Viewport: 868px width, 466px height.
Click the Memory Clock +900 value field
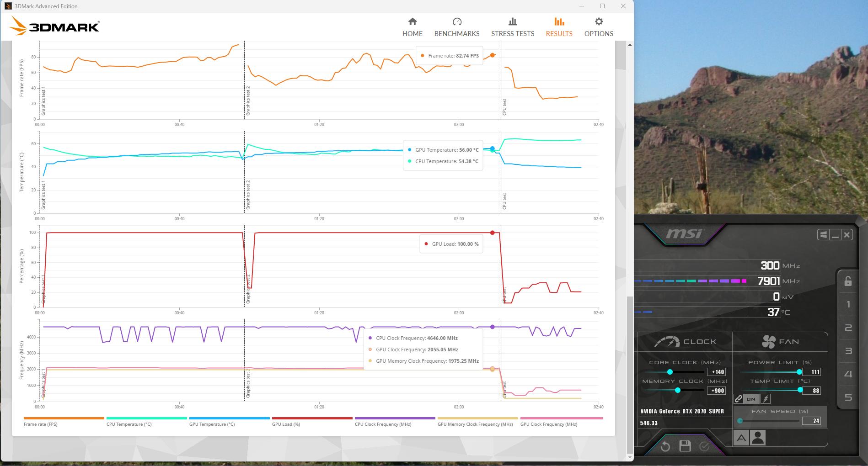716,391
